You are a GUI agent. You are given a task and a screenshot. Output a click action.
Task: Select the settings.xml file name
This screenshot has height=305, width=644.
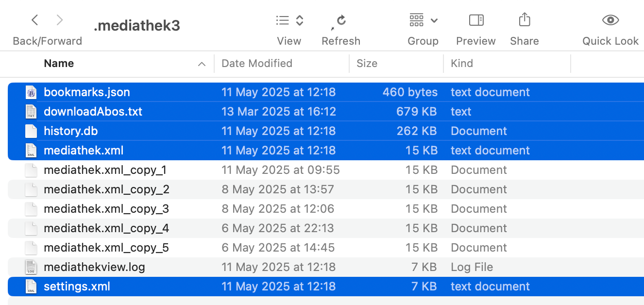coord(77,287)
